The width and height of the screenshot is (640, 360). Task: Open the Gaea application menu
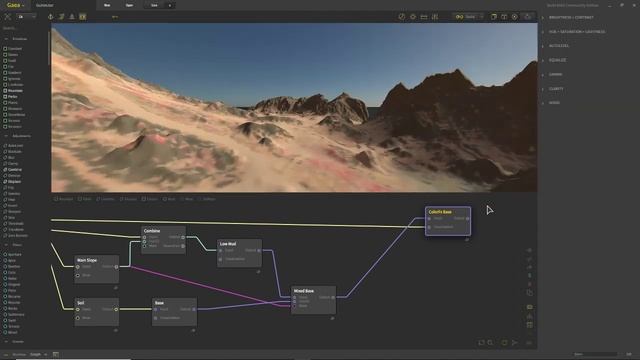(x=15, y=5)
